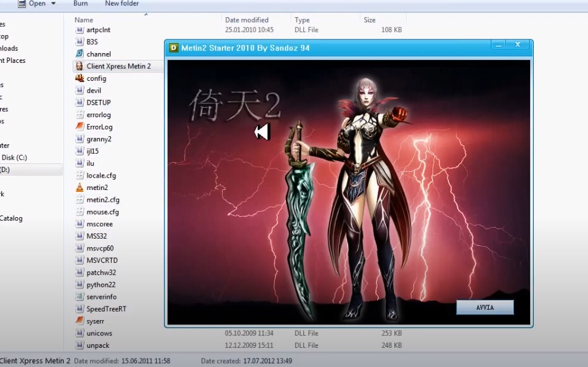The width and height of the screenshot is (588, 367).
Task: Select the locale.cfg file icon
Action: point(80,175)
